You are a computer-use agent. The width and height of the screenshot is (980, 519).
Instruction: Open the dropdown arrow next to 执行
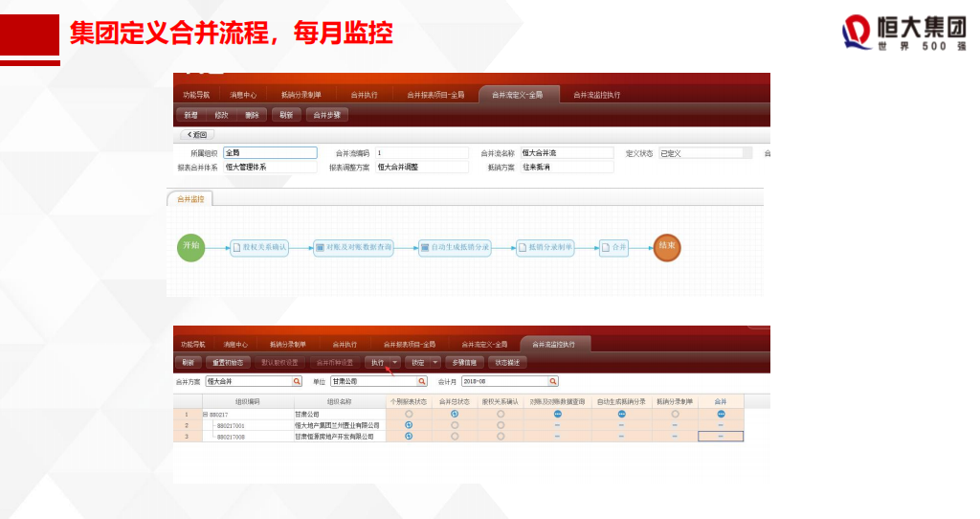394,363
